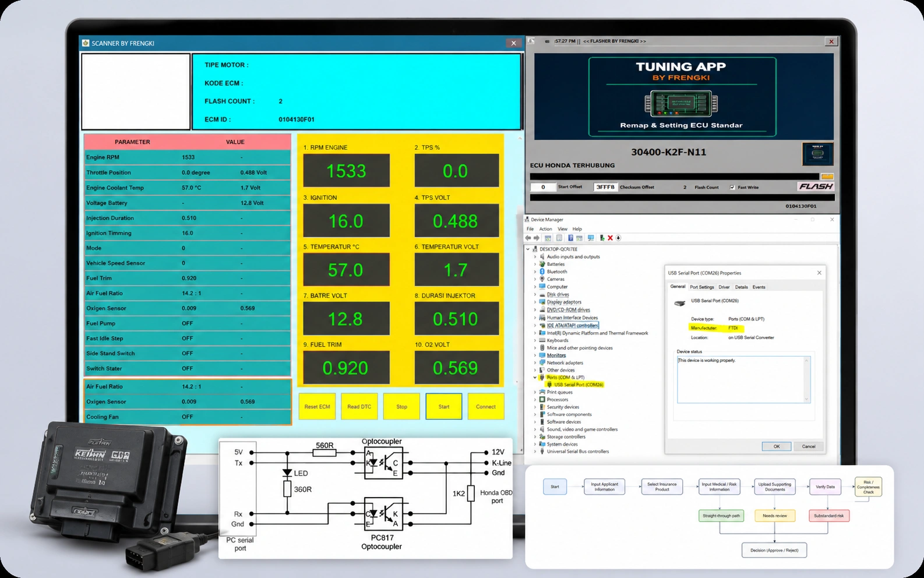Image resolution: width=924 pixels, height=578 pixels.
Task: Click the Flasher window title bar icon
Action: (531, 41)
